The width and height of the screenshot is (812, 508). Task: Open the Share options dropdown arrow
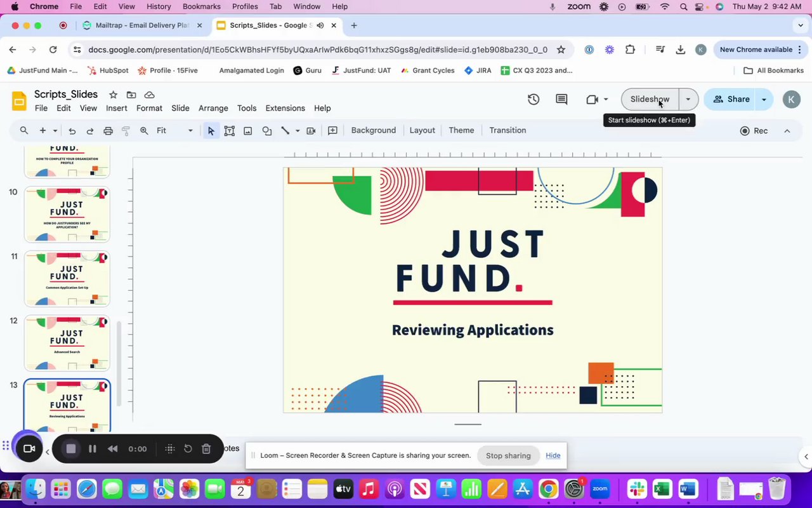(x=764, y=99)
